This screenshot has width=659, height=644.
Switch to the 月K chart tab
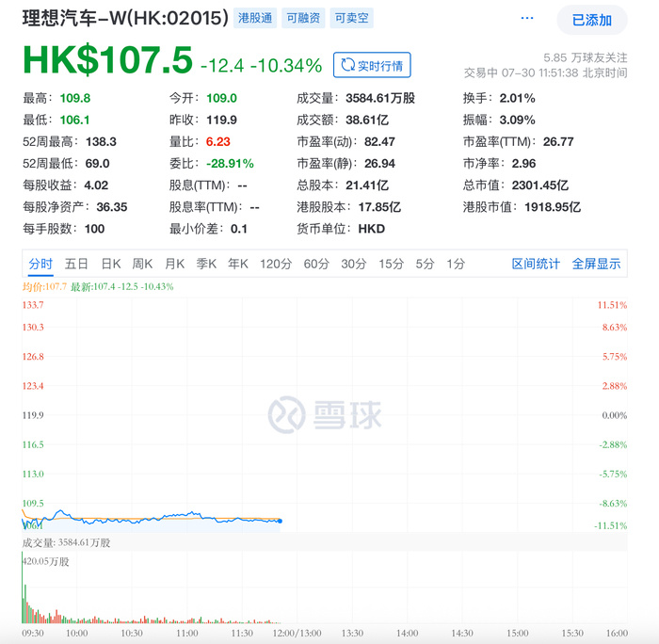tap(174, 264)
